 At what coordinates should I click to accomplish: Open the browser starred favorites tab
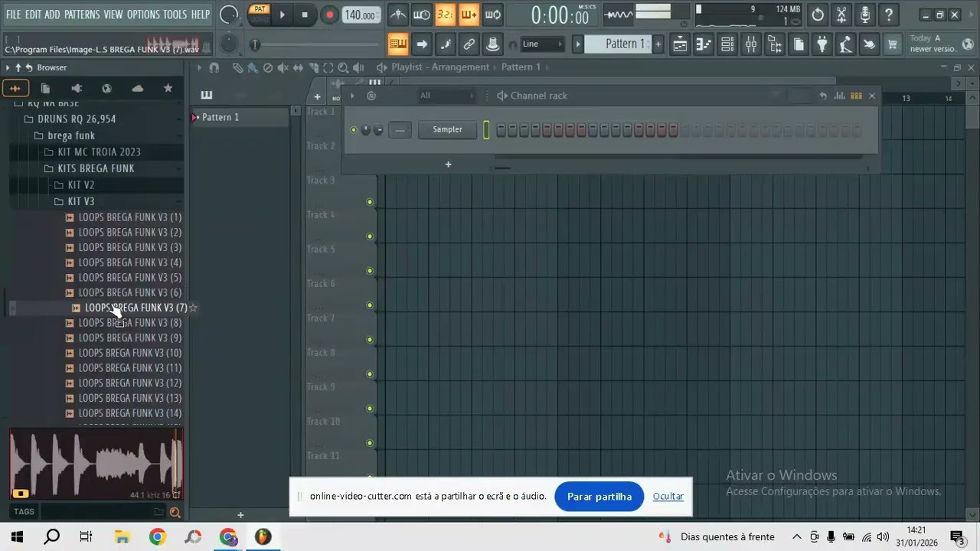(168, 88)
